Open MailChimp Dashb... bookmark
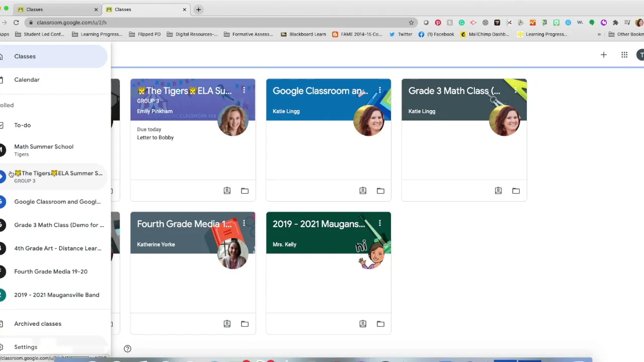644x362 pixels. [x=485, y=34]
